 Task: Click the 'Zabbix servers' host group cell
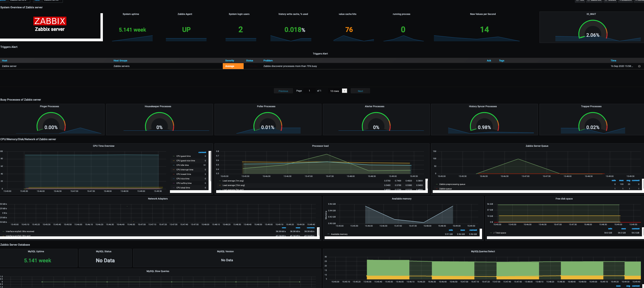pos(121,66)
